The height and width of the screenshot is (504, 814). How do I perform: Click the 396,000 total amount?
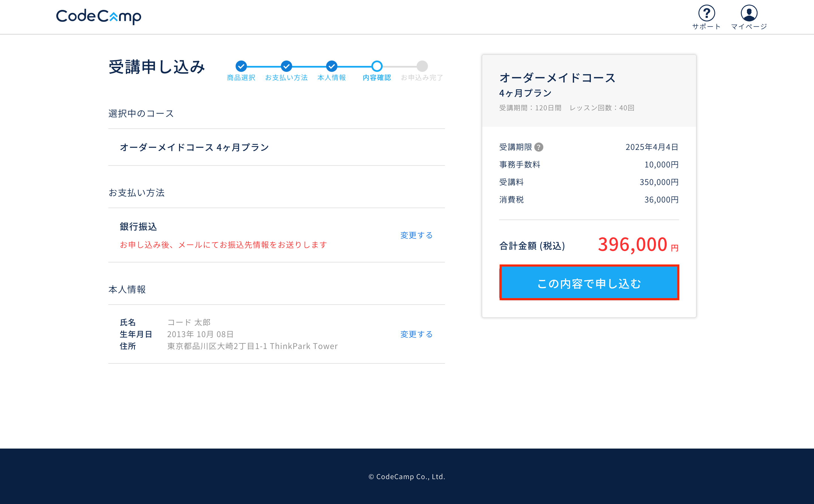pos(632,244)
